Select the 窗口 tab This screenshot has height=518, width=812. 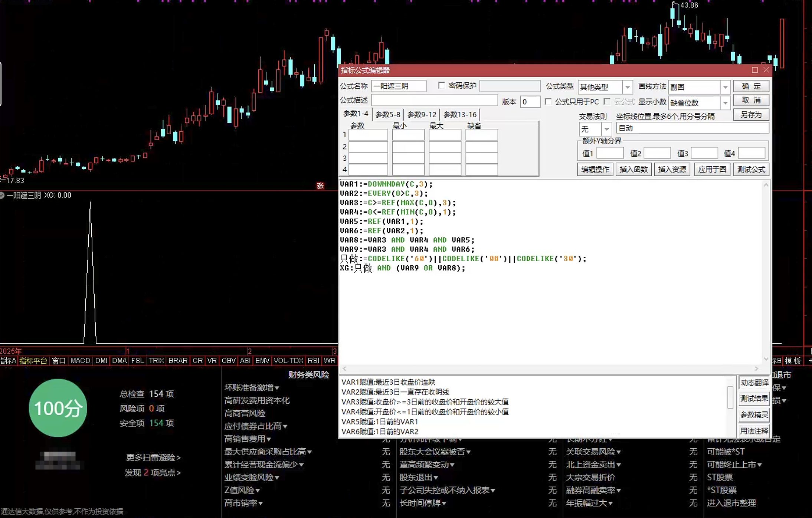click(x=59, y=361)
